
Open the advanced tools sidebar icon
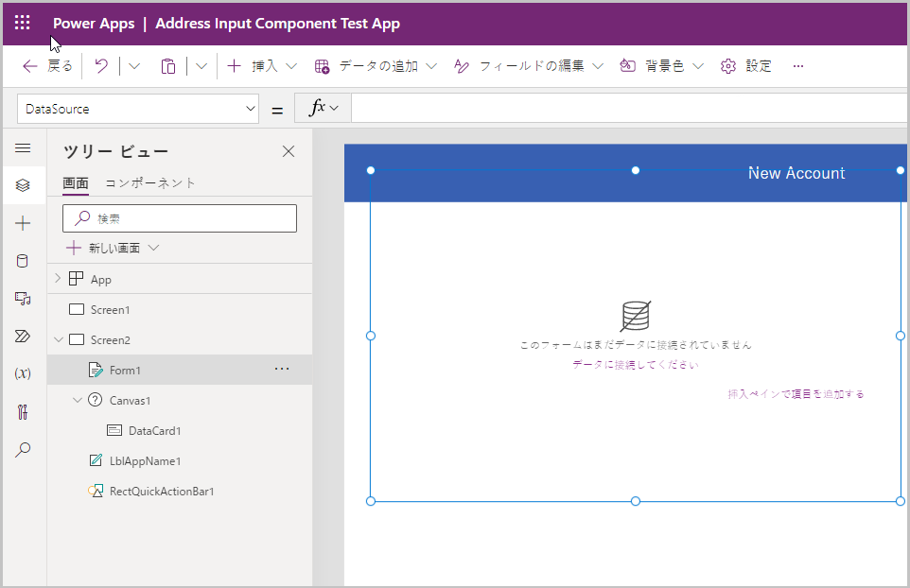pos(23,412)
